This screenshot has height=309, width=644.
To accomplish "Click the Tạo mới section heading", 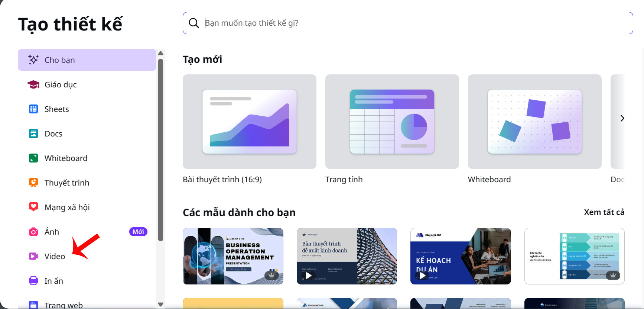I will click(202, 59).
